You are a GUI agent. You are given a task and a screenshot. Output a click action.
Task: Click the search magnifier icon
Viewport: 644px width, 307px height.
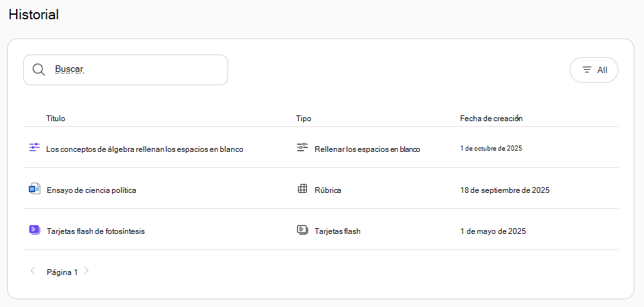[x=38, y=70]
